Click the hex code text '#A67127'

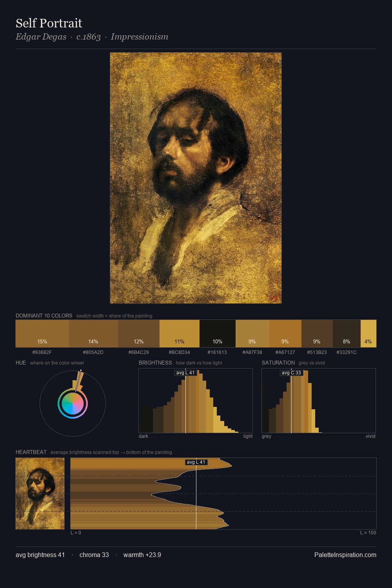(x=285, y=352)
